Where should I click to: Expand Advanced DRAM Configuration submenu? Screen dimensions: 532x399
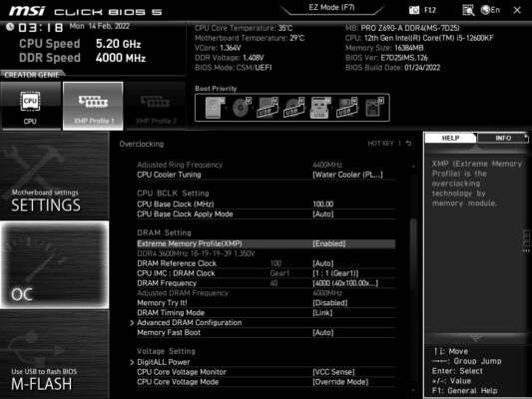pyautogui.click(x=189, y=322)
